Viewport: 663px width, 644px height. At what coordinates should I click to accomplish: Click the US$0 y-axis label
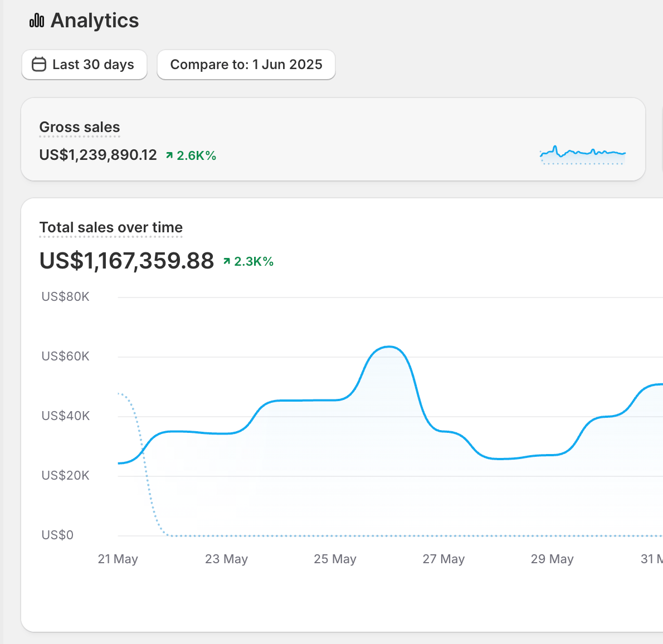[57, 535]
